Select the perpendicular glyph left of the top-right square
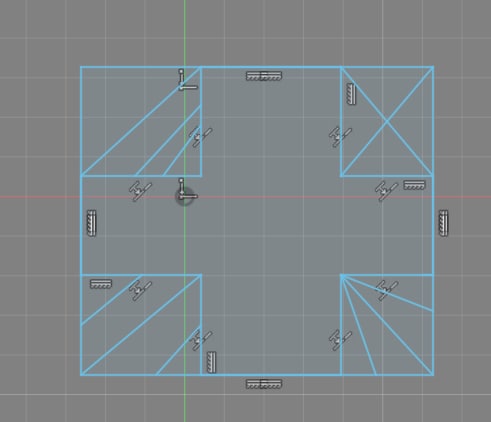Screen dimensions: 491x422 [340, 137]
